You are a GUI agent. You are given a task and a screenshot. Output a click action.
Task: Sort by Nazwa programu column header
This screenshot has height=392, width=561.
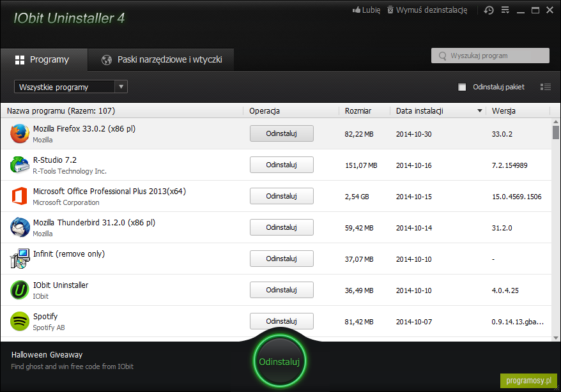point(121,111)
